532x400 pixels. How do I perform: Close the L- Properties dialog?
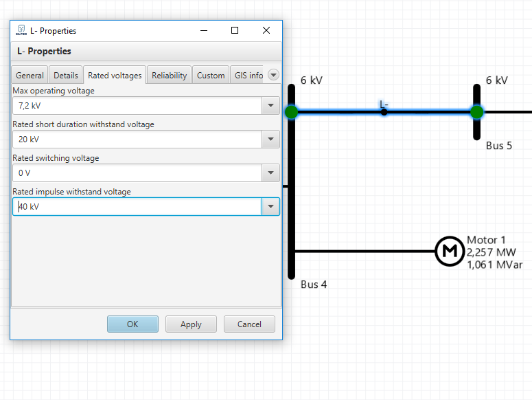click(266, 30)
